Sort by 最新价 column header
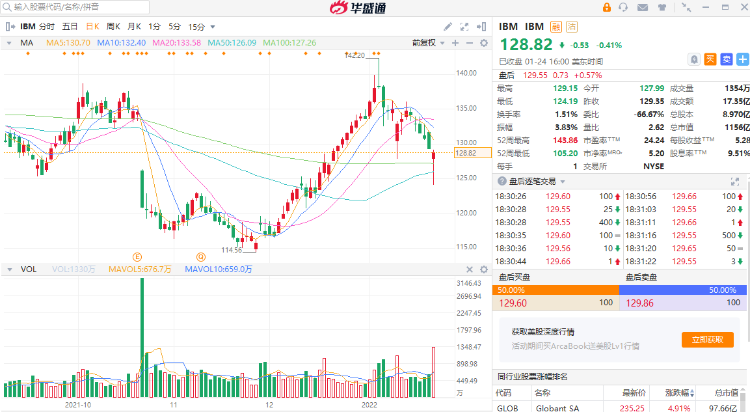 tap(634, 393)
